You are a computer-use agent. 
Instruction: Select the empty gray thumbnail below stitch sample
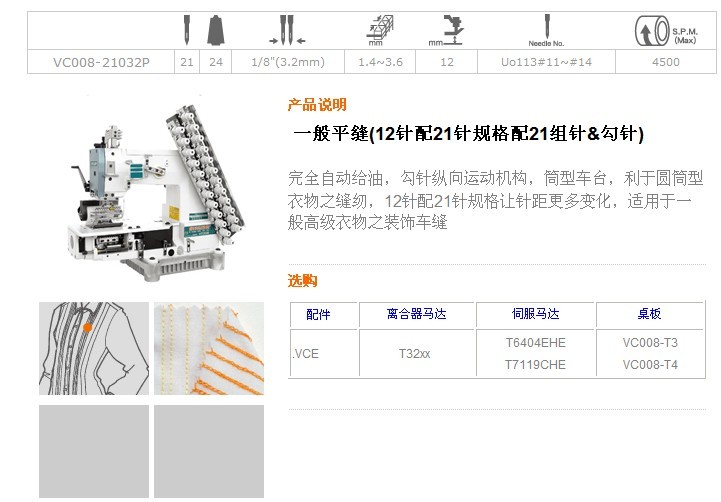pos(209,451)
